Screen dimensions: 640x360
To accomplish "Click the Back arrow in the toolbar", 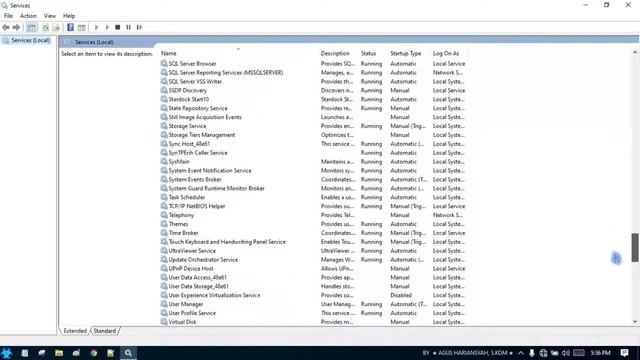I will [6, 27].
